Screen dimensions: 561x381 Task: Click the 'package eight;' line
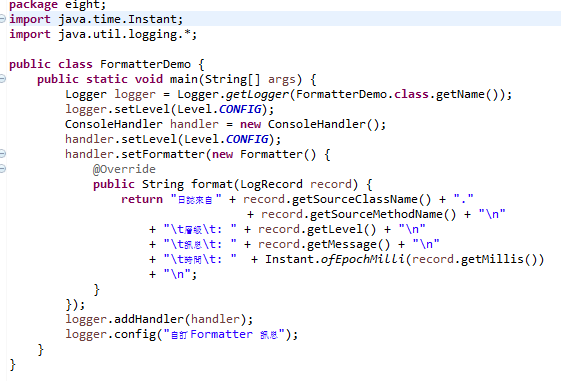click(58, 5)
